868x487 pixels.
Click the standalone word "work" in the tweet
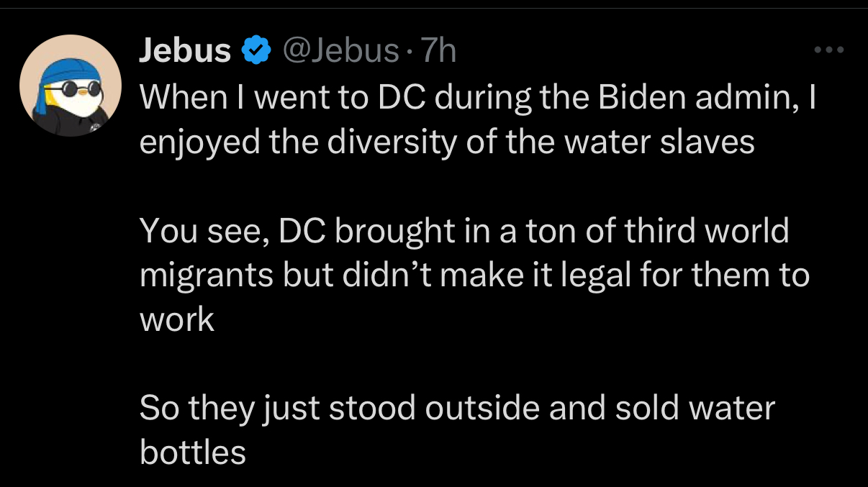[177, 320]
